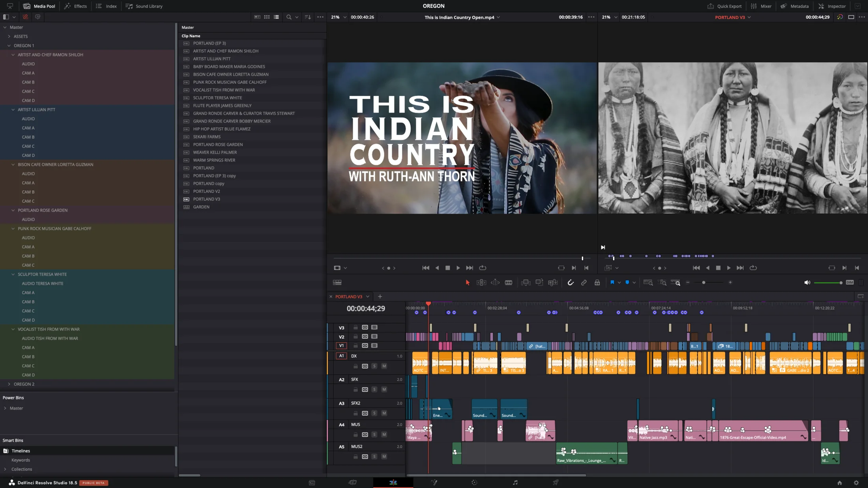Click the Flag clip icon in toolbar
This screenshot has width=868, height=488.
point(612,283)
